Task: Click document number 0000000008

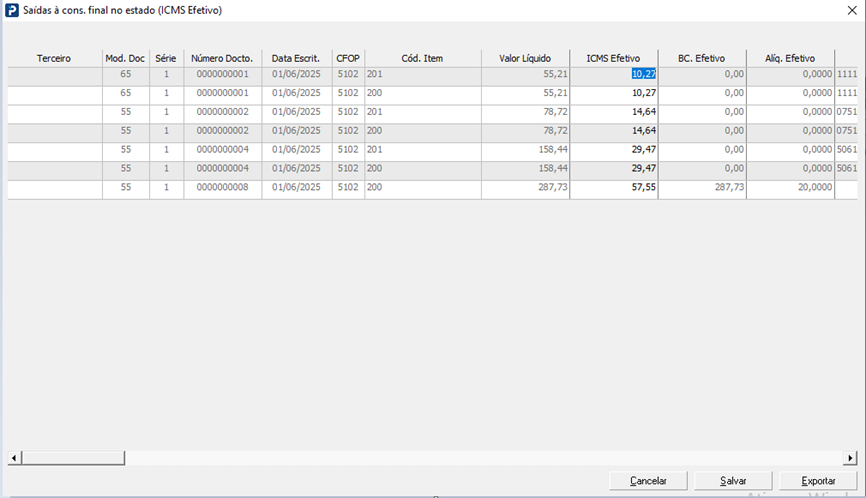Action: tap(223, 187)
